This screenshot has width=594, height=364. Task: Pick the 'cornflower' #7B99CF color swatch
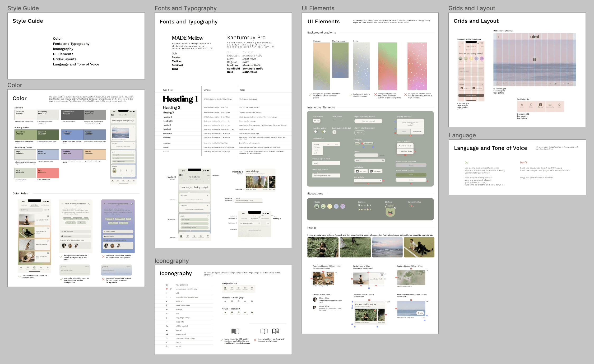[x=72, y=135]
